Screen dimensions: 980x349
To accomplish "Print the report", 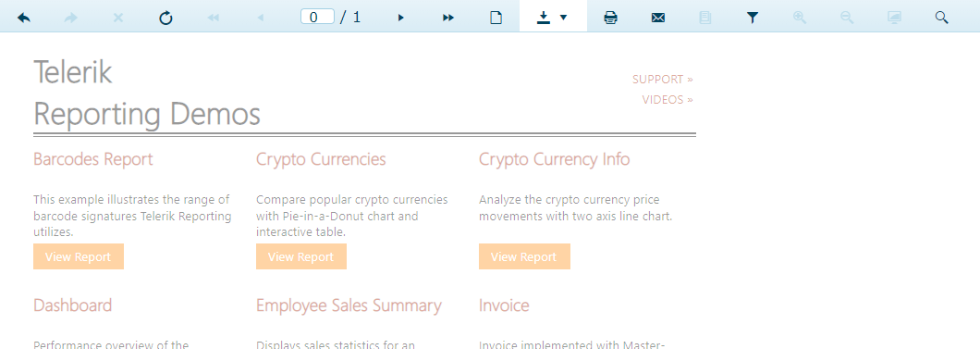I will coord(610,18).
